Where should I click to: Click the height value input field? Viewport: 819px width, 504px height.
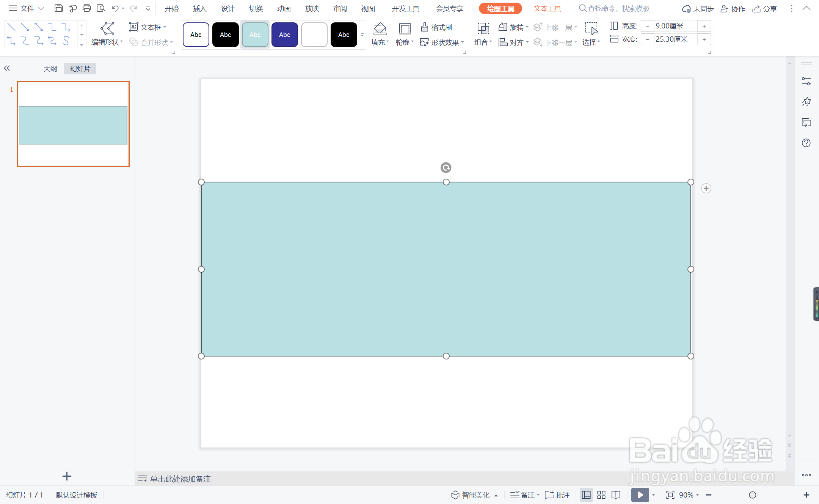pyautogui.click(x=676, y=26)
